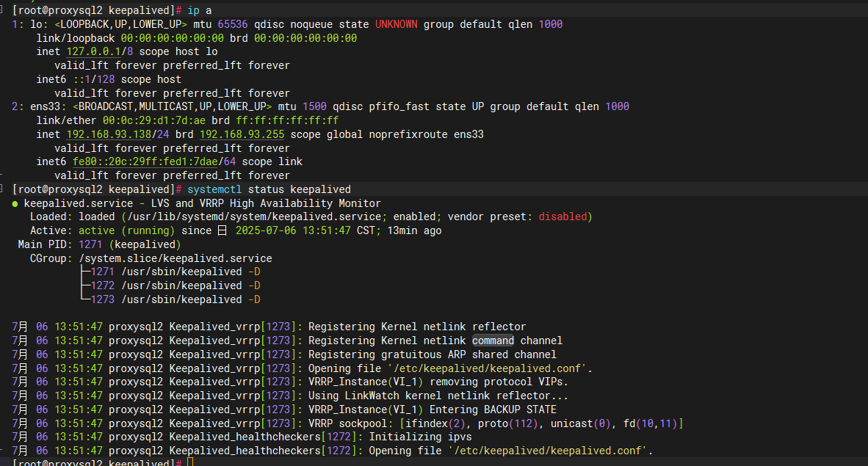868x466 pixels.
Task: Click 'active (running)' status text
Action: [x=126, y=230]
